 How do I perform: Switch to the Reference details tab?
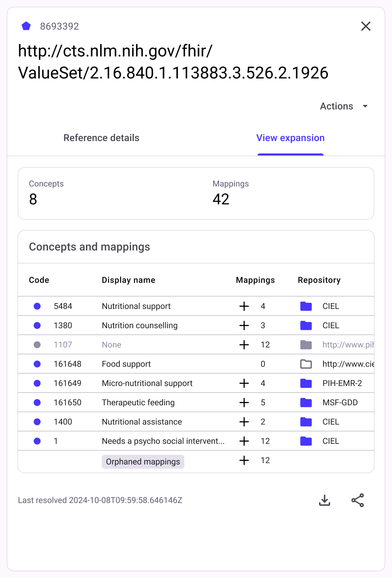click(101, 138)
